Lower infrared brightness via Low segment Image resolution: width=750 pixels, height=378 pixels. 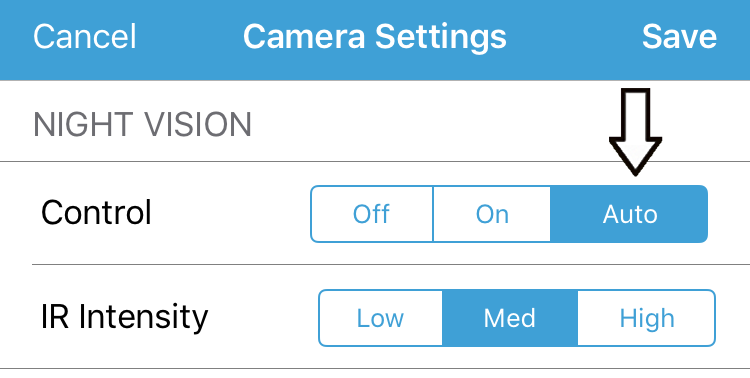[380, 318]
